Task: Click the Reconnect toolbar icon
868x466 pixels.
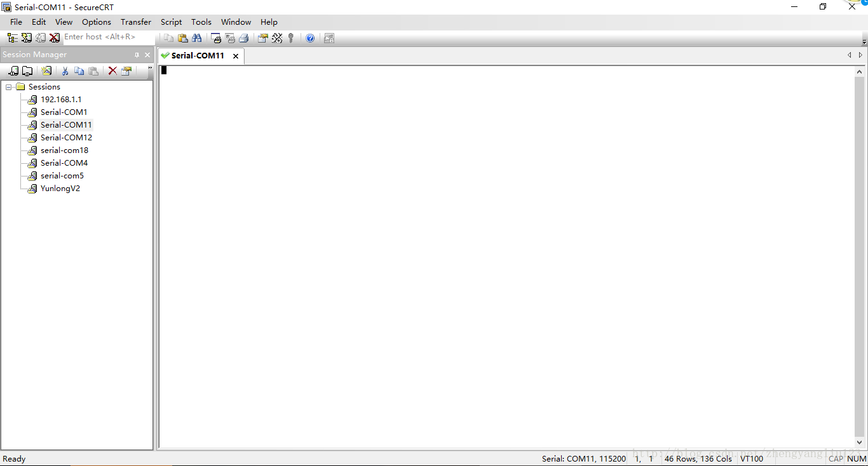Action: [41, 38]
